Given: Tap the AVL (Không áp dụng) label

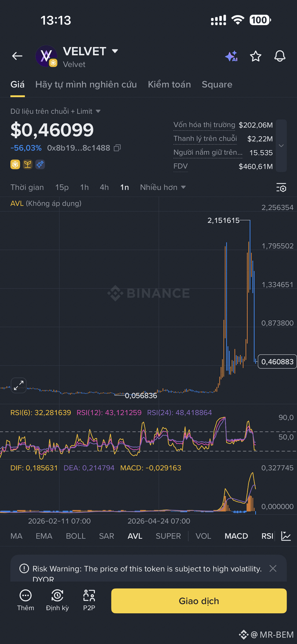Looking at the screenshot, I should 46,203.
